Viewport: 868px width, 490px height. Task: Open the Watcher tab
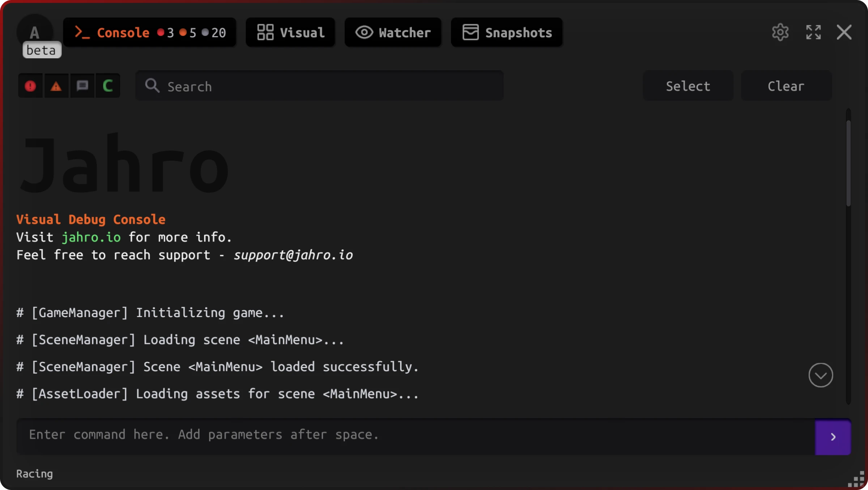393,33
